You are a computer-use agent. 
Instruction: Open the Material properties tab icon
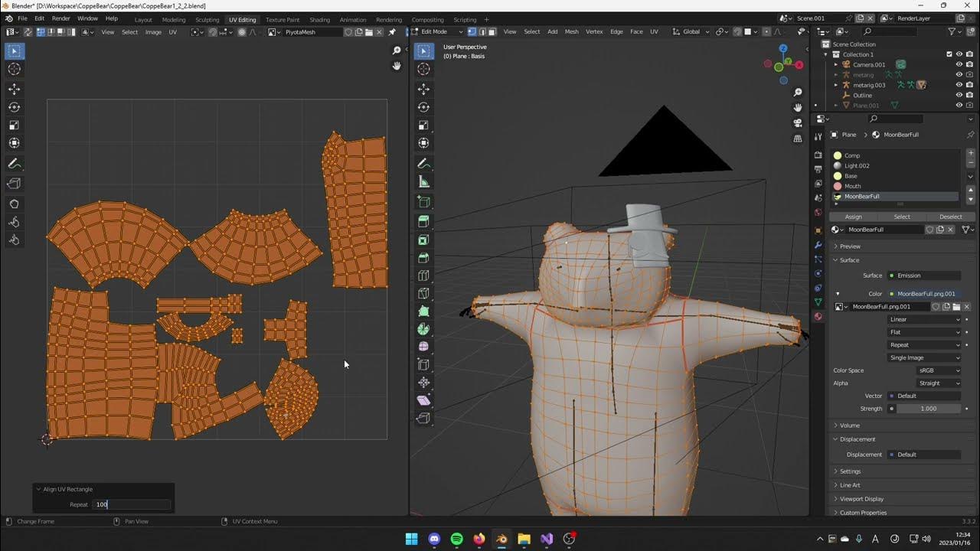pos(818,317)
